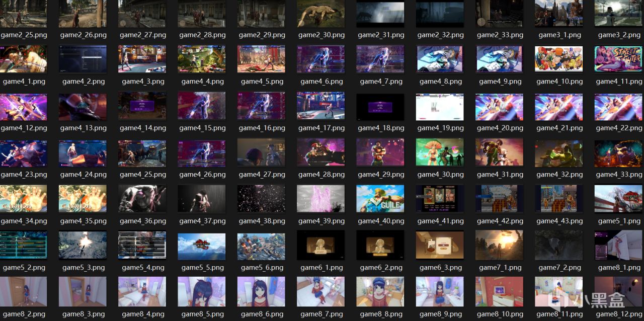The image size is (644, 321).
Task: Click the file name game4_31.png
Action: coord(500,175)
